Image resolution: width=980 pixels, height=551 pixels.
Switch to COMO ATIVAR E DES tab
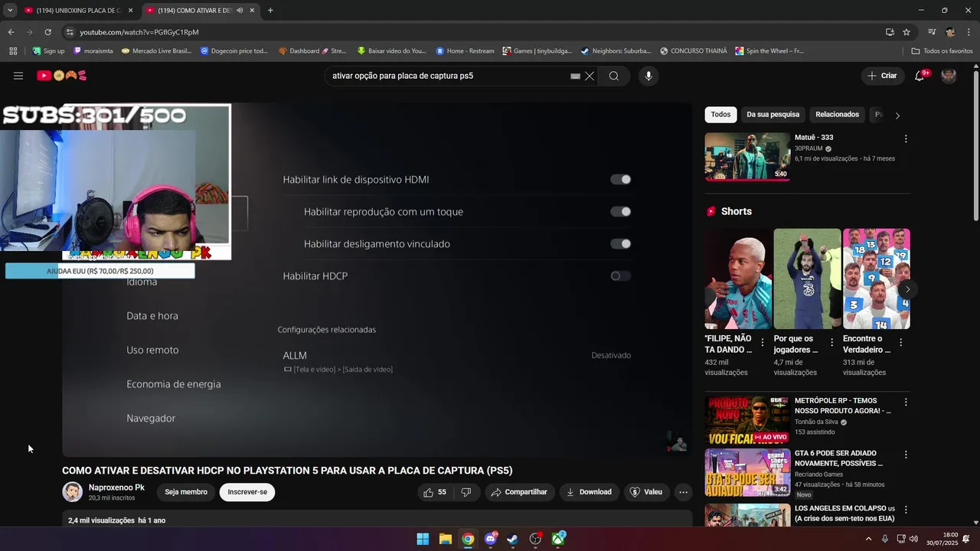pyautogui.click(x=201, y=10)
